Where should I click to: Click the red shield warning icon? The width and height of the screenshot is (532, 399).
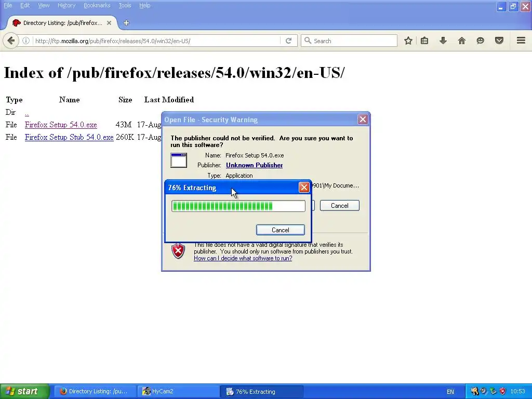click(178, 251)
